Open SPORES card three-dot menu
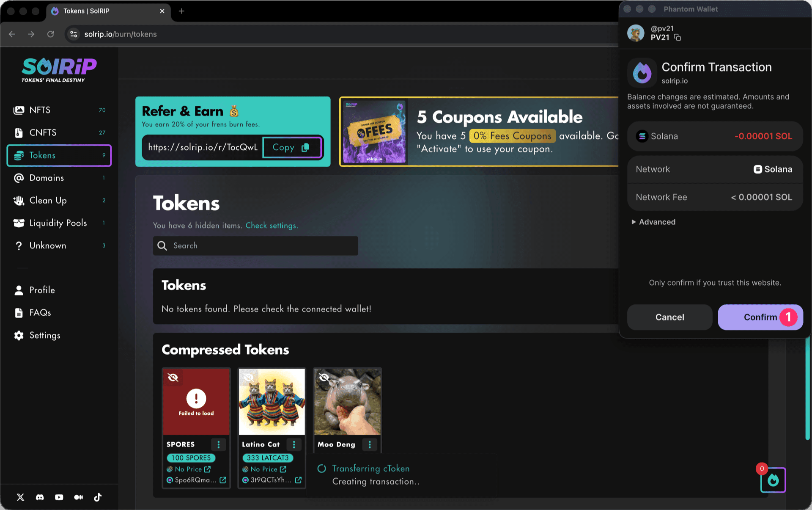 click(x=219, y=444)
